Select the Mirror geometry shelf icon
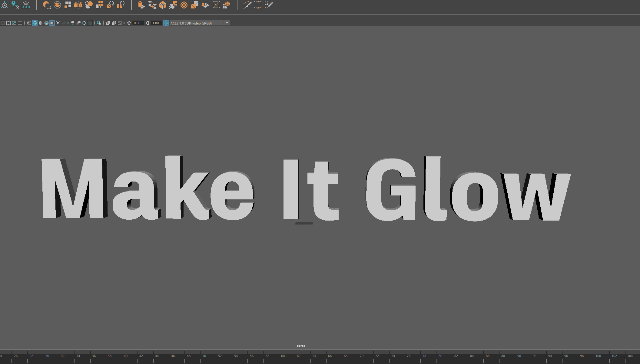This screenshot has width=640, height=364. click(78, 5)
